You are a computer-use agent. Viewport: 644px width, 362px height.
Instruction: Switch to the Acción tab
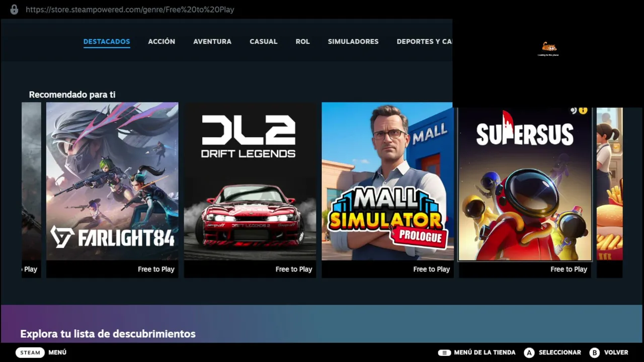coord(162,42)
